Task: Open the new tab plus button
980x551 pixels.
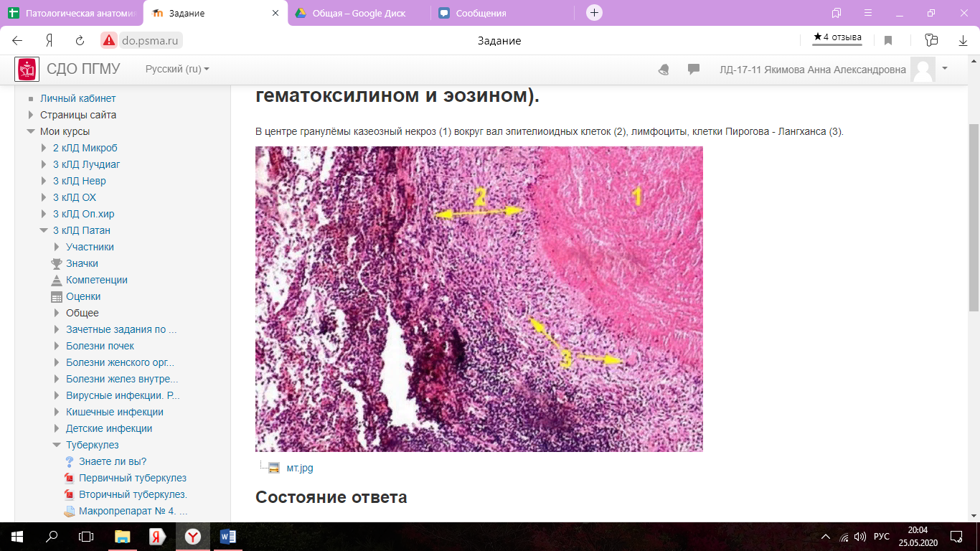Action: click(x=594, y=13)
